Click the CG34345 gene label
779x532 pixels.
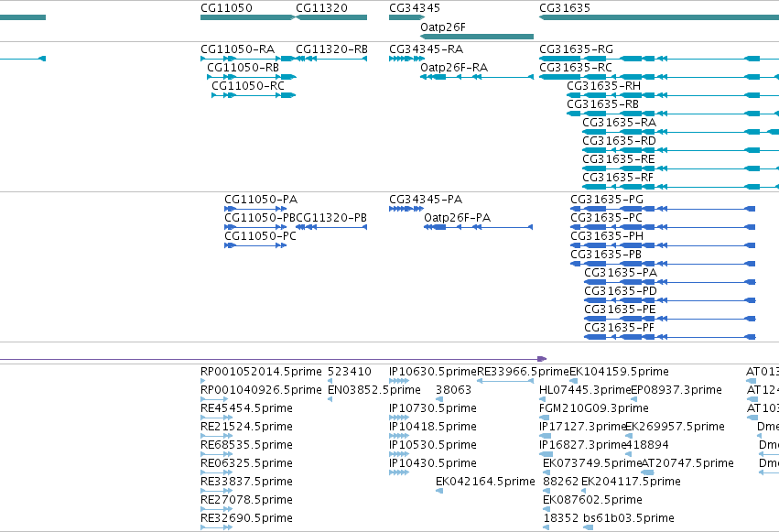click(x=415, y=8)
